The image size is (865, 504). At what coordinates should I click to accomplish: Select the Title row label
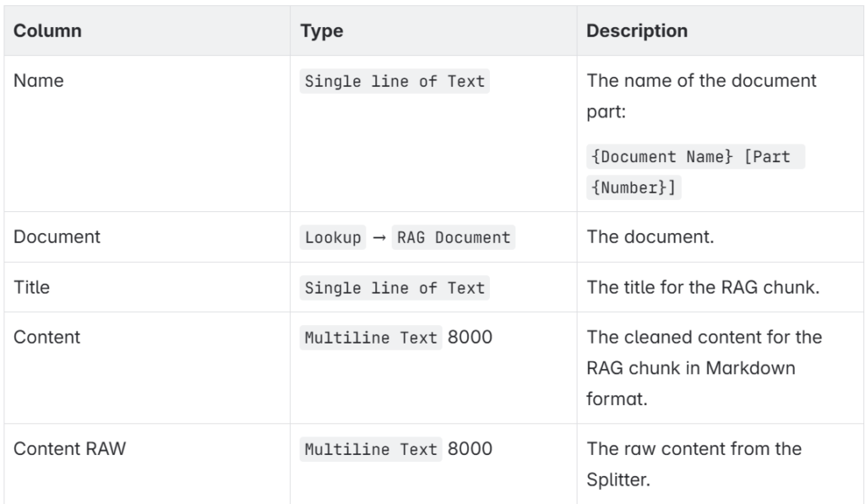pos(31,287)
